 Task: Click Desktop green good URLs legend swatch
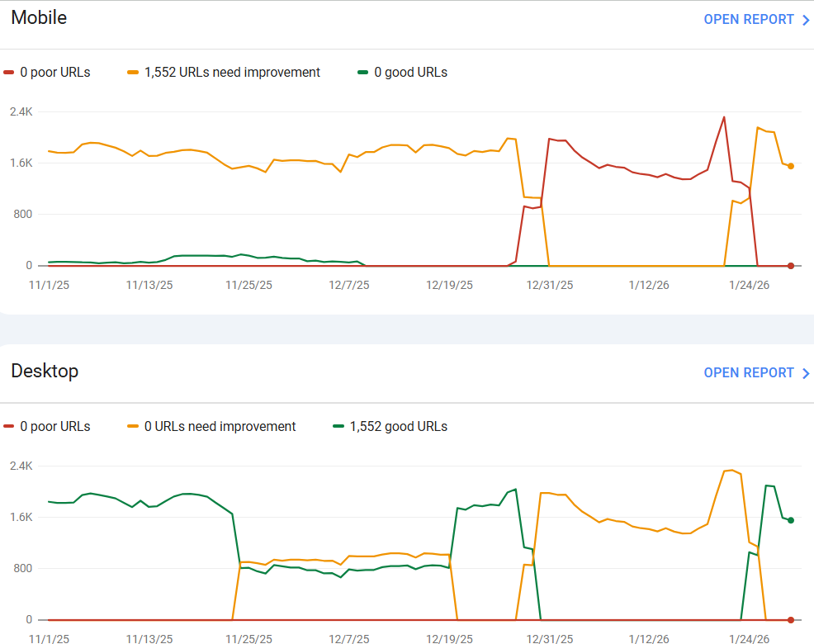click(338, 426)
